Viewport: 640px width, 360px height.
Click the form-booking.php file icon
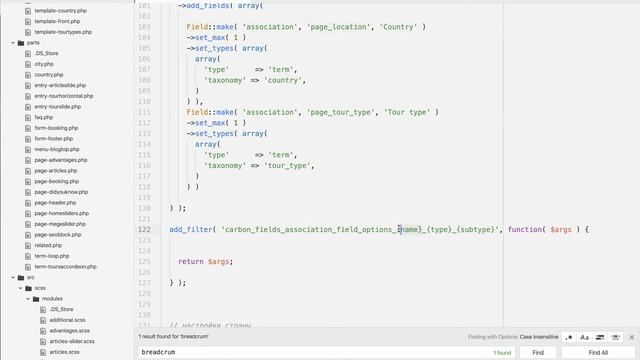pyautogui.click(x=28, y=128)
